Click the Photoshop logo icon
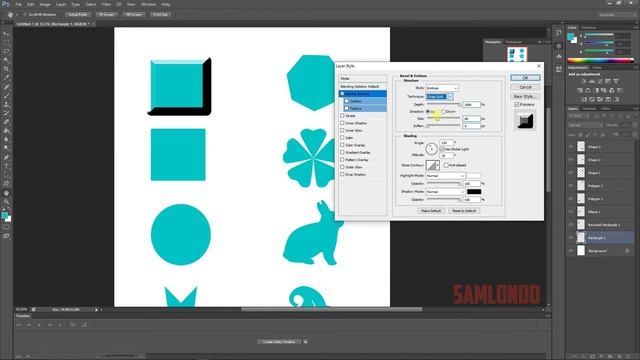 click(x=6, y=4)
